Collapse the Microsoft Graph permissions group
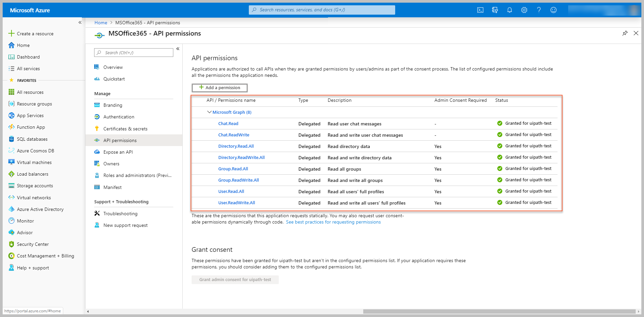 pyautogui.click(x=209, y=112)
